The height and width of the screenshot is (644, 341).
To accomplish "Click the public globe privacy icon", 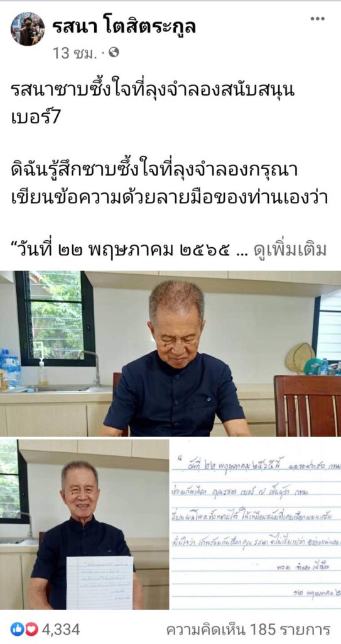I will (114, 52).
